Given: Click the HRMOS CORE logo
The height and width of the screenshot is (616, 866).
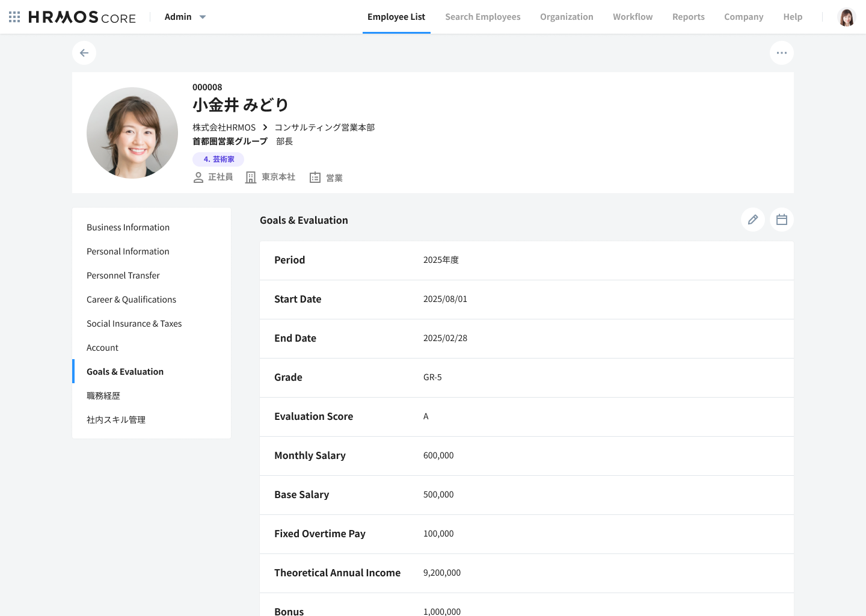Looking at the screenshot, I should (82, 17).
